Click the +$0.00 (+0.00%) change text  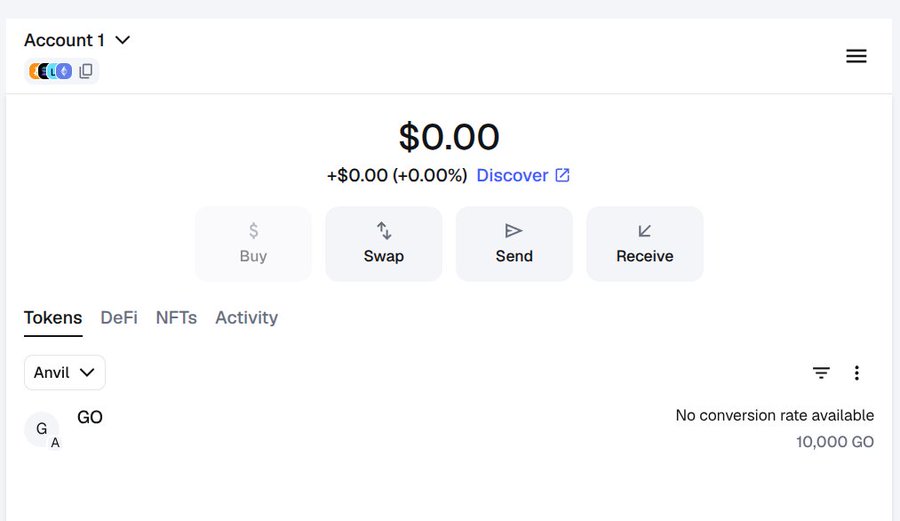(x=397, y=175)
